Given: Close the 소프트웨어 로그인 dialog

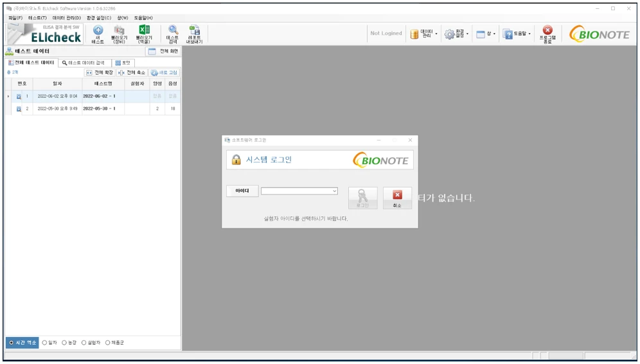Looking at the screenshot, I should [410, 140].
